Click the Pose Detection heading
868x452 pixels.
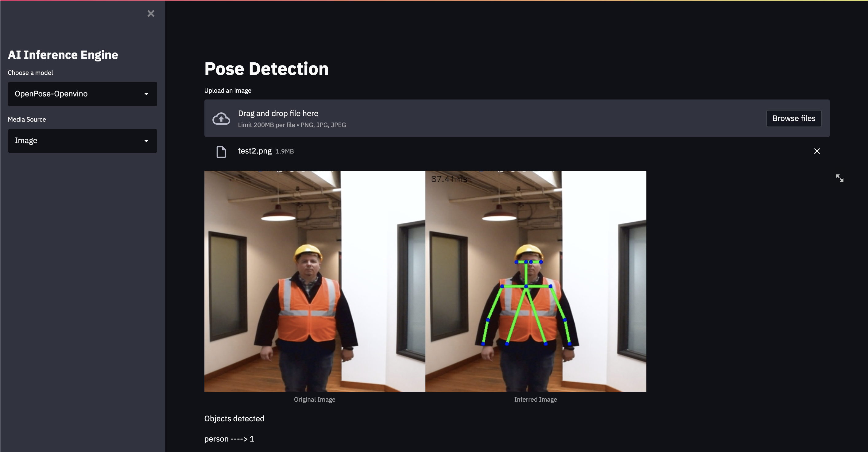[x=266, y=69]
